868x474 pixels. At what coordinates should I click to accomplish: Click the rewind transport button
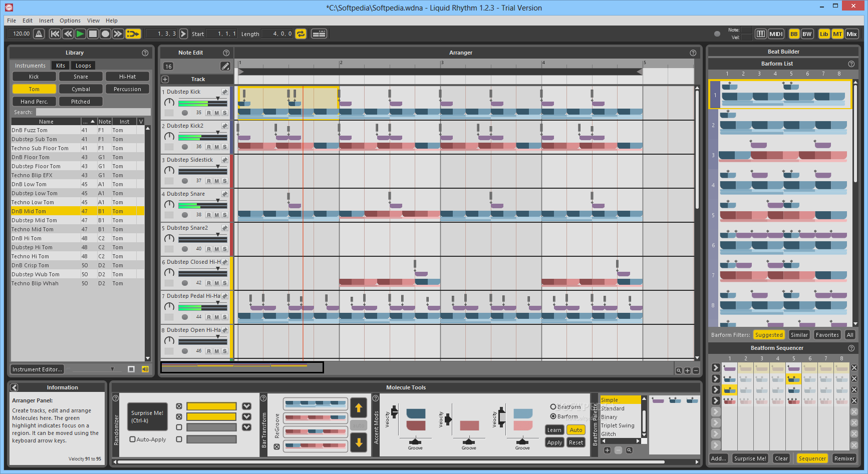pos(68,34)
